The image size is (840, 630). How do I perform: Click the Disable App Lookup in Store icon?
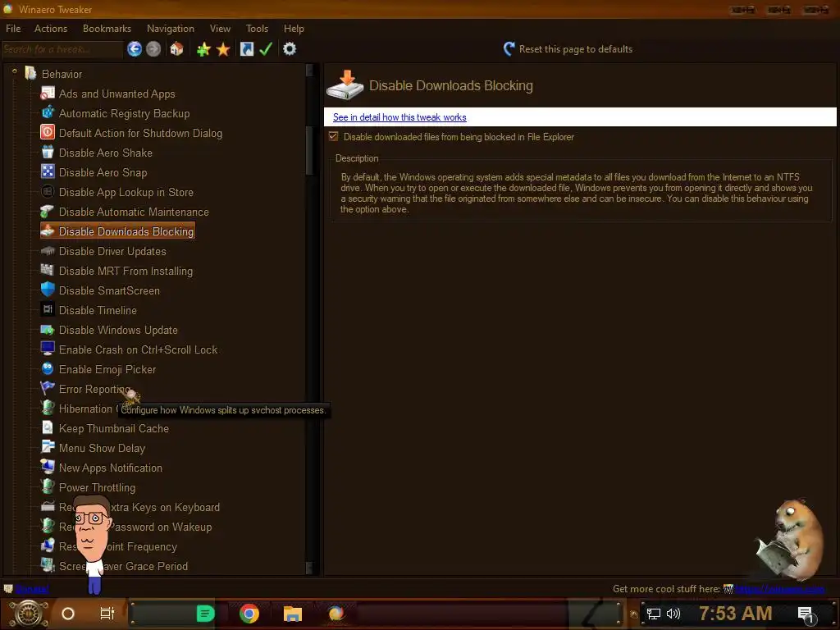pos(48,192)
